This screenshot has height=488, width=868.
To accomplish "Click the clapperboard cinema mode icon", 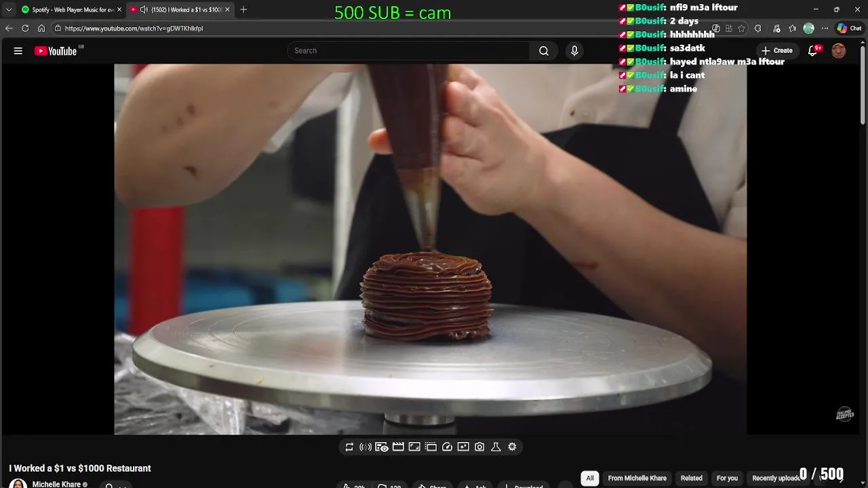I will click(x=398, y=447).
